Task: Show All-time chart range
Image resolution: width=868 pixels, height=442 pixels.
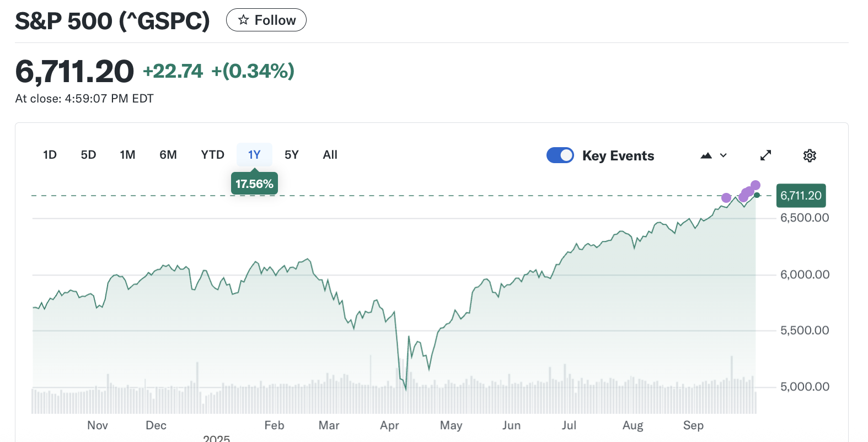Action: [330, 155]
